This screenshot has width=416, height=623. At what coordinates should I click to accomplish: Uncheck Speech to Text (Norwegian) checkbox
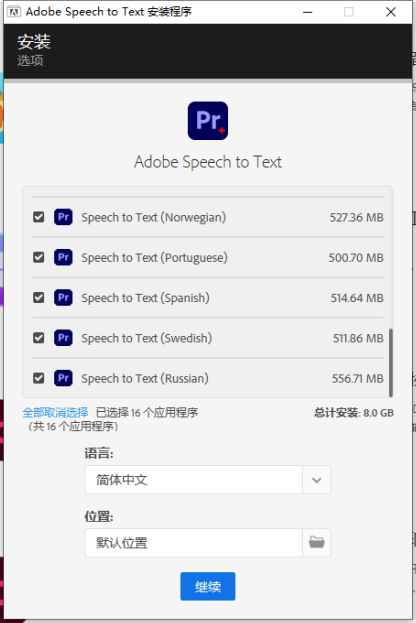click(x=39, y=217)
